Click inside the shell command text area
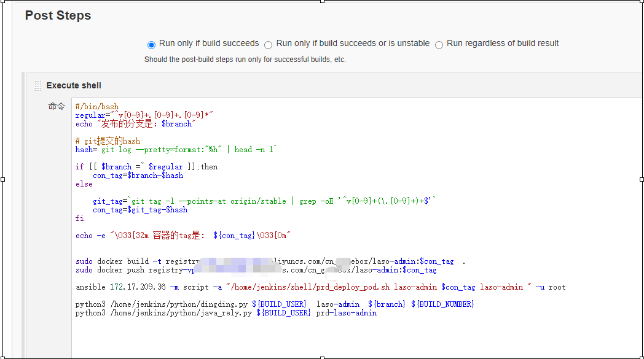Image resolution: width=644 pixels, height=359 pixels. click(356, 228)
